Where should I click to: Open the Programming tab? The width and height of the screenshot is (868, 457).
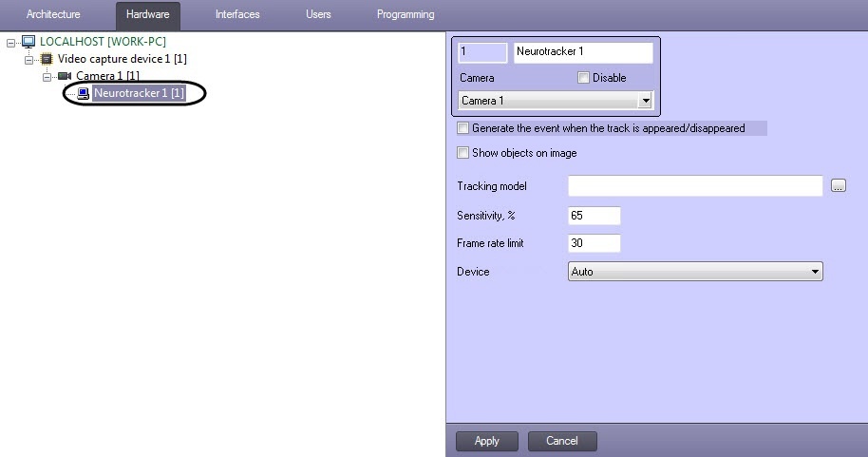tap(406, 15)
